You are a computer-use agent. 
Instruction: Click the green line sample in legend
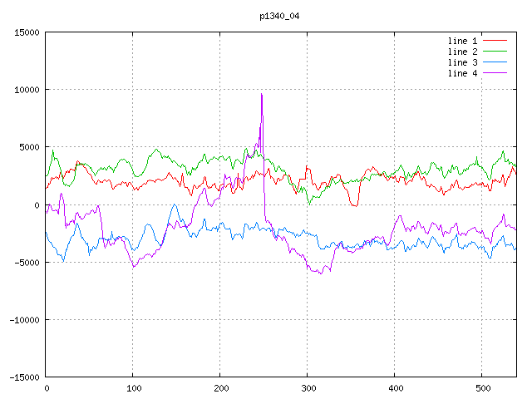pyautogui.click(x=495, y=52)
